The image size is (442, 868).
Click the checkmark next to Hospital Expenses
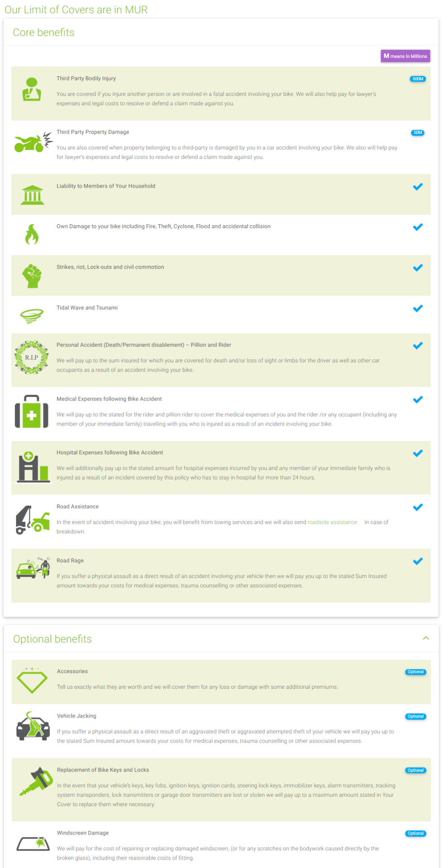[x=418, y=453]
